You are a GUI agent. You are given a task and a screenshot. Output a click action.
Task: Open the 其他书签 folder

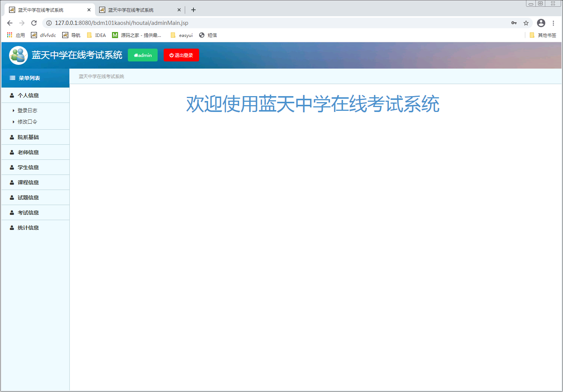[x=543, y=35]
